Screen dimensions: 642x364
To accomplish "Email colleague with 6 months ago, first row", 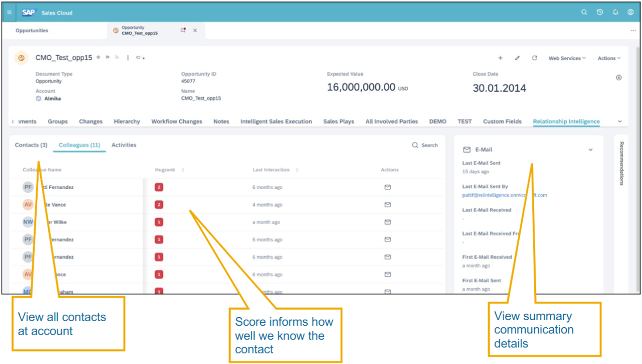I will (387, 187).
